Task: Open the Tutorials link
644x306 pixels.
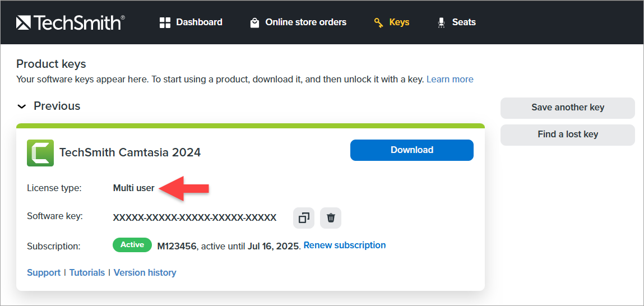Action: tap(87, 272)
